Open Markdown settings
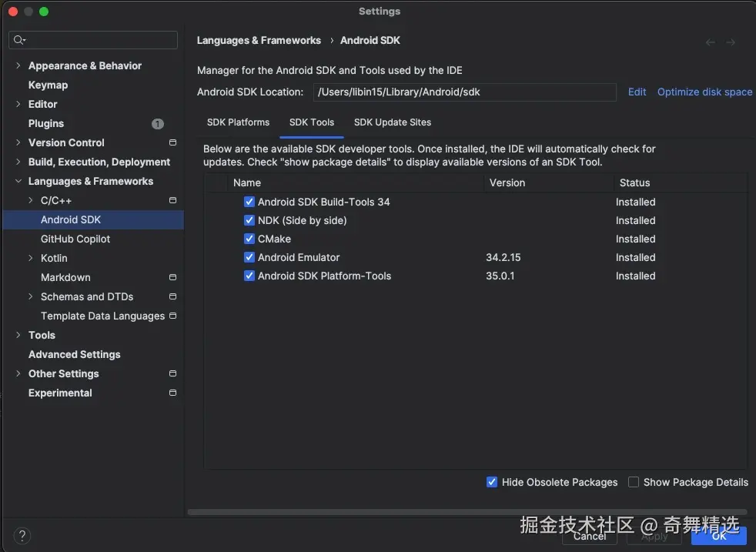 (65, 278)
